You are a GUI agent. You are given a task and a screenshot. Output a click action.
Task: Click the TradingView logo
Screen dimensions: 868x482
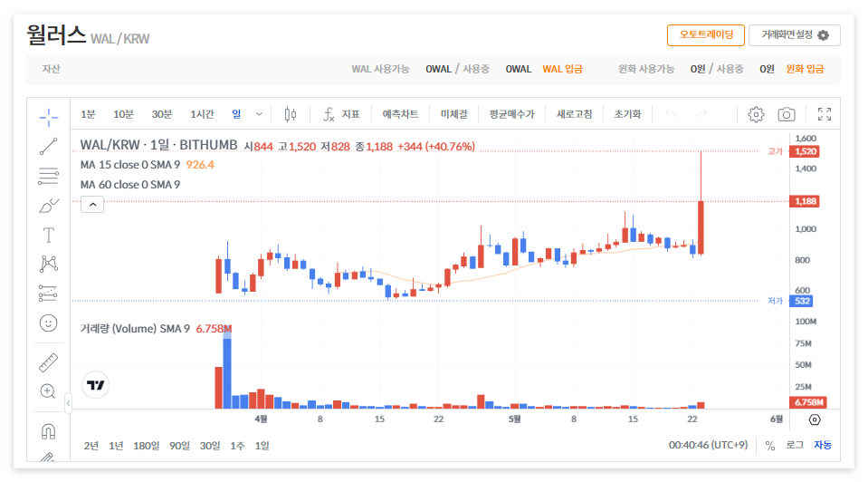pos(96,384)
